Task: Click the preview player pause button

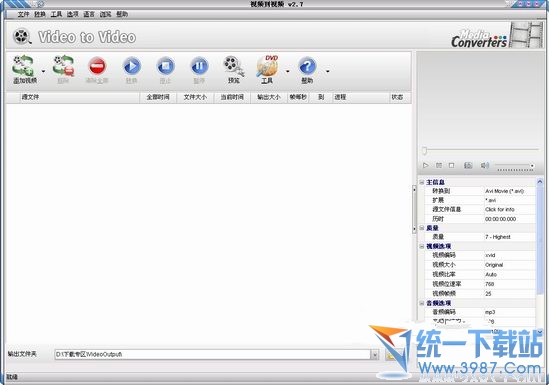Action: click(439, 166)
